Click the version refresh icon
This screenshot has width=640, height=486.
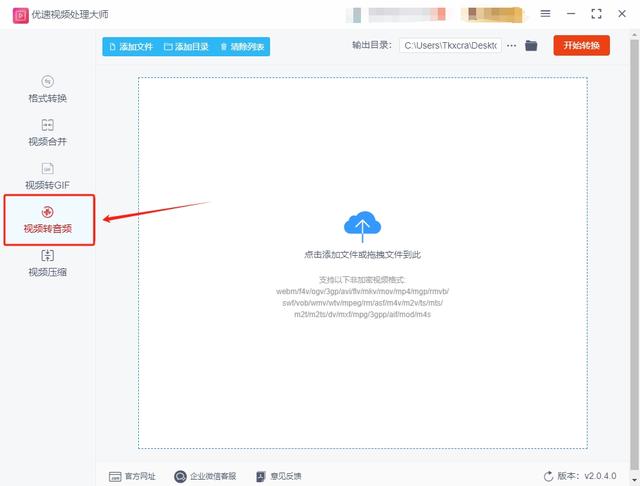pos(549,476)
